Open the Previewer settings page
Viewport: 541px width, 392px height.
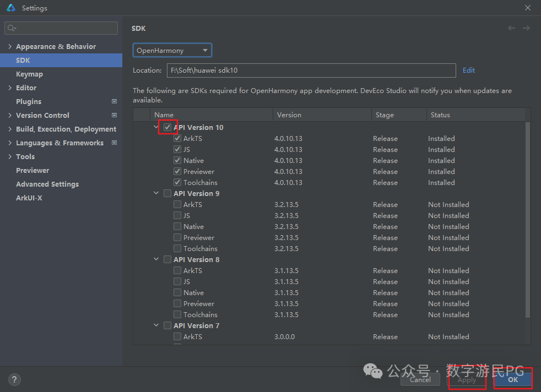point(33,170)
